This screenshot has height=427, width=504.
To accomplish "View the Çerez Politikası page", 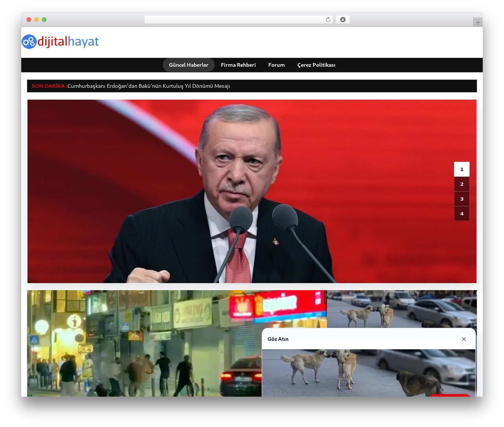I will [316, 65].
